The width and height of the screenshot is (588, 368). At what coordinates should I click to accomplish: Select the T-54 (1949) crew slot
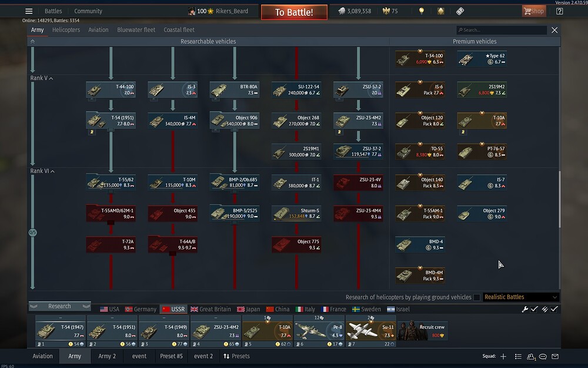[x=164, y=331]
